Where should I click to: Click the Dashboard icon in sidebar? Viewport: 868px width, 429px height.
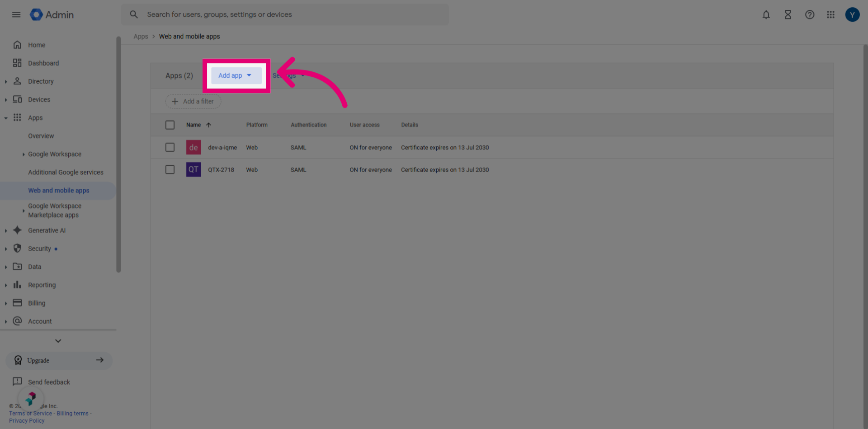tap(17, 63)
